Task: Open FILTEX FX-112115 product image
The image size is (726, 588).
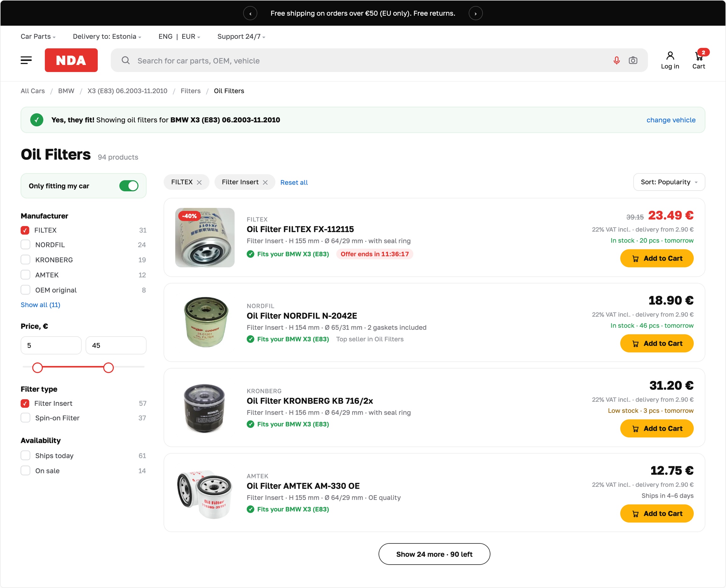Action: tap(205, 237)
